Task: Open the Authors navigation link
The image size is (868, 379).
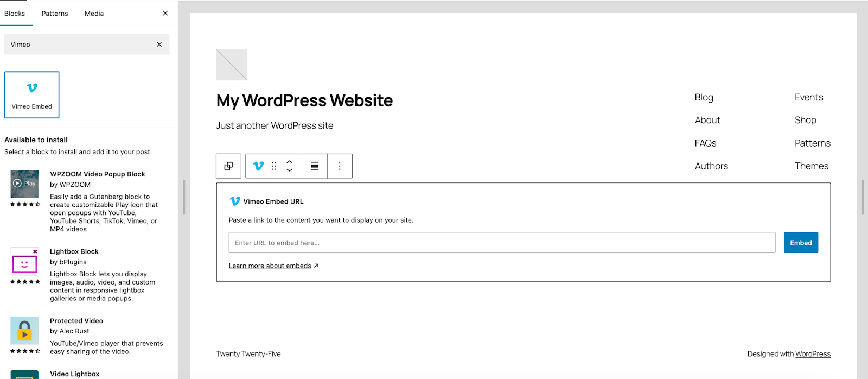Action: pyautogui.click(x=712, y=166)
